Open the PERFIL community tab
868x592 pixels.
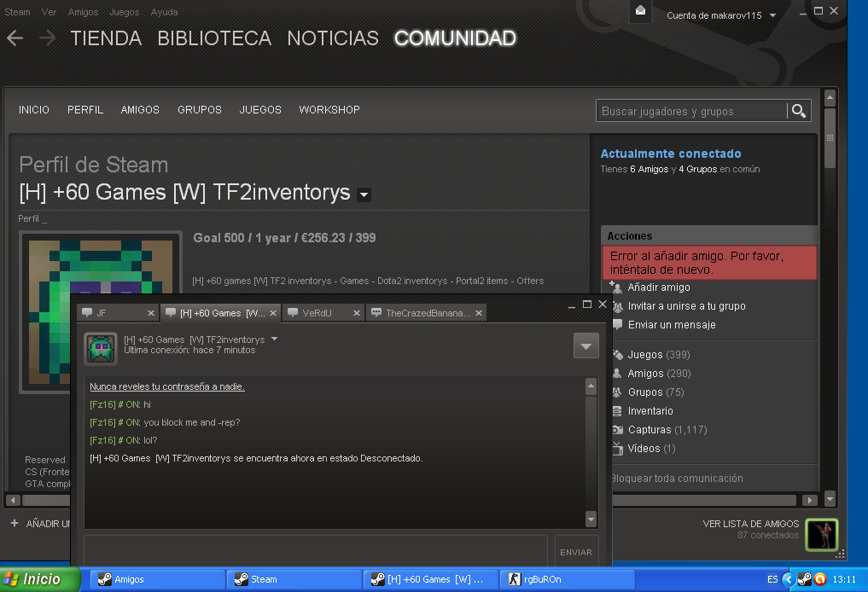coord(85,109)
